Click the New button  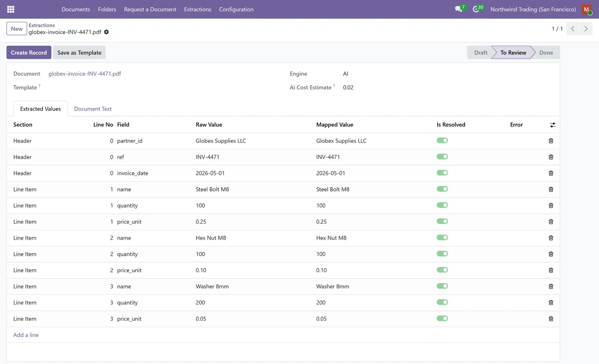click(17, 29)
